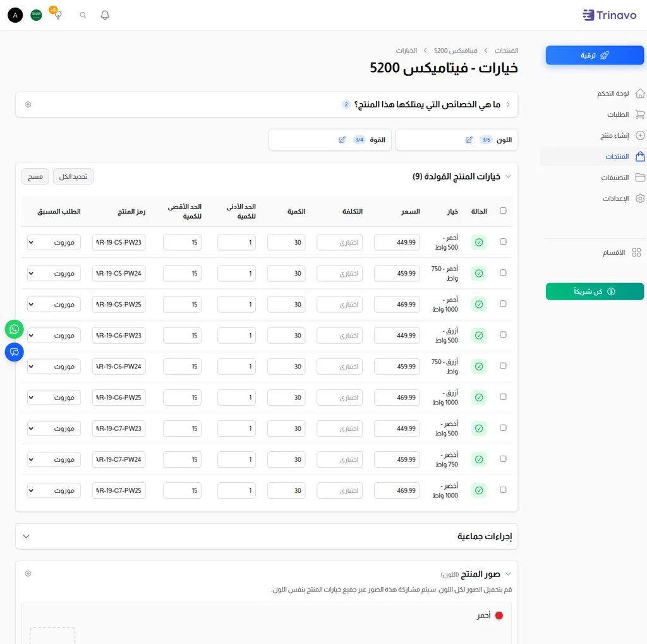Viewport: 647px width, 644px height.
Task: Toggle status icon for AR-19-C7-PW23 row
Action: coord(479,428)
